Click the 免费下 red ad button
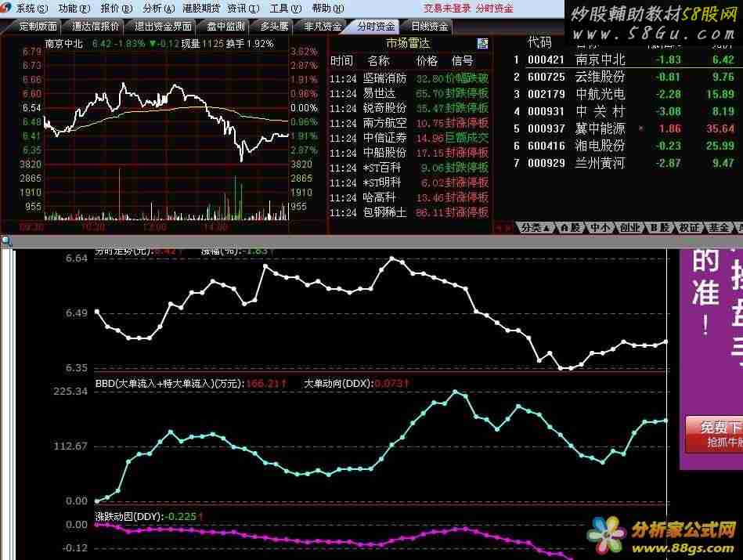Viewport: 743px width, 560px height. point(714,434)
